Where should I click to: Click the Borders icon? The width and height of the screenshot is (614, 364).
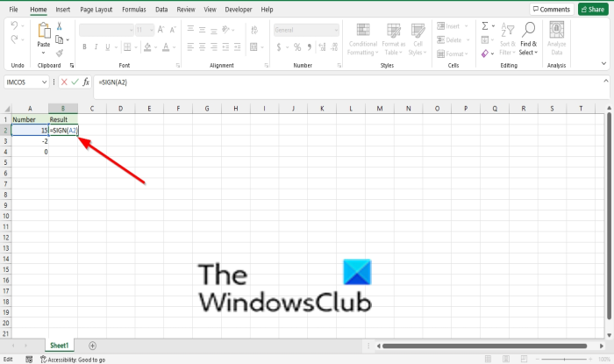pyautogui.click(x=127, y=47)
